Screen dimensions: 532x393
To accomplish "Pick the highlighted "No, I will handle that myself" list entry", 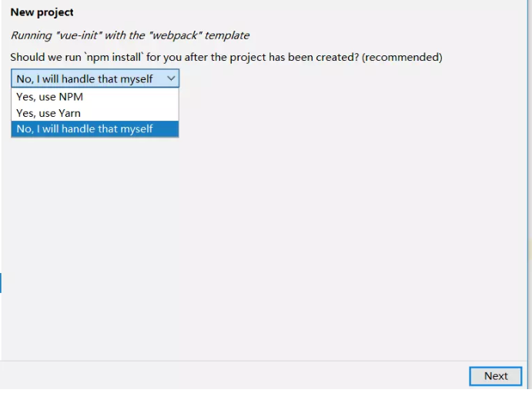I will [x=85, y=129].
